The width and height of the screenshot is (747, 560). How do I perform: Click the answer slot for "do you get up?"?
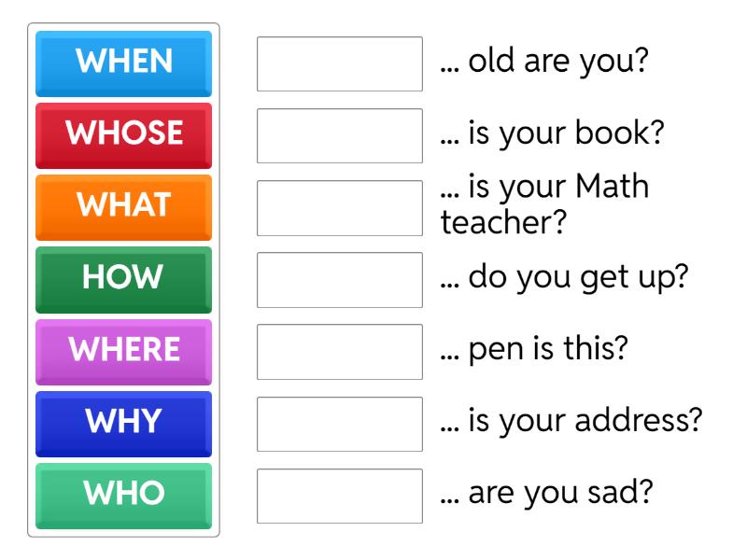[340, 279]
